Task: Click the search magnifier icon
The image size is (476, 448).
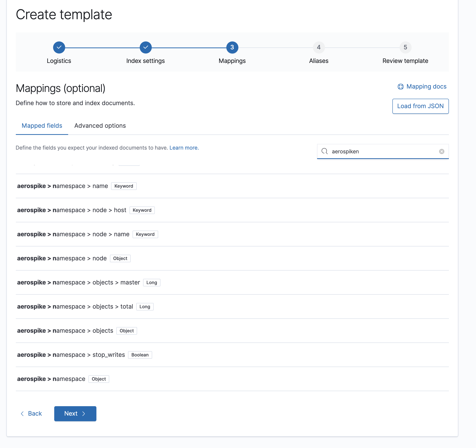Action: pyautogui.click(x=324, y=151)
